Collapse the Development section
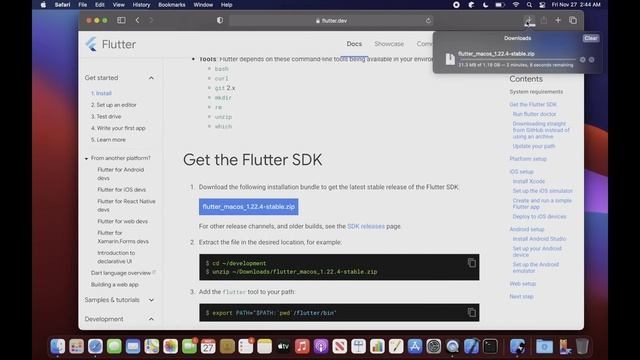640x360 pixels. click(x=151, y=319)
